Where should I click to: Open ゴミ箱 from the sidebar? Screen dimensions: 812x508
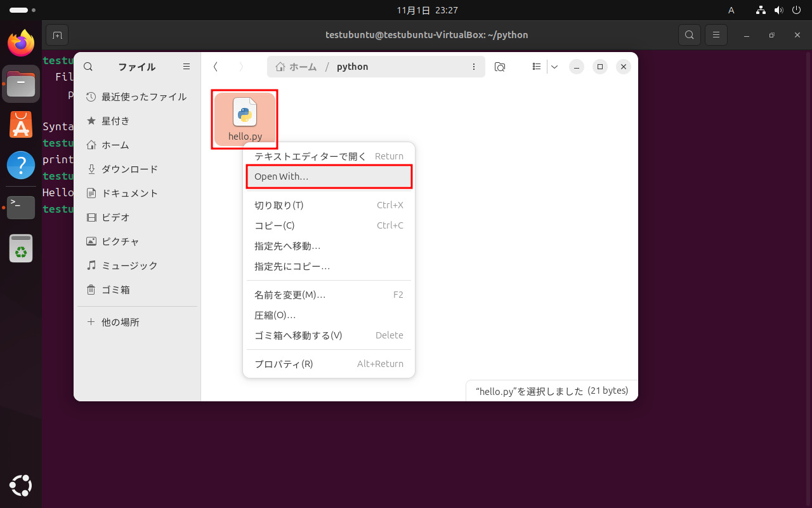[115, 290]
